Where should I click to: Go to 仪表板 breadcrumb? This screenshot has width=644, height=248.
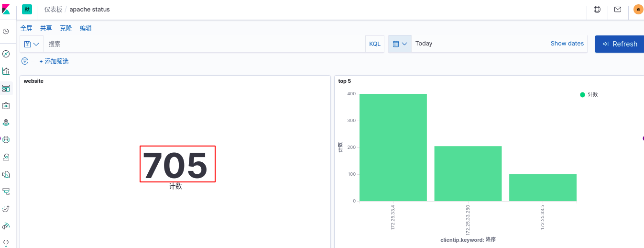[53, 10]
